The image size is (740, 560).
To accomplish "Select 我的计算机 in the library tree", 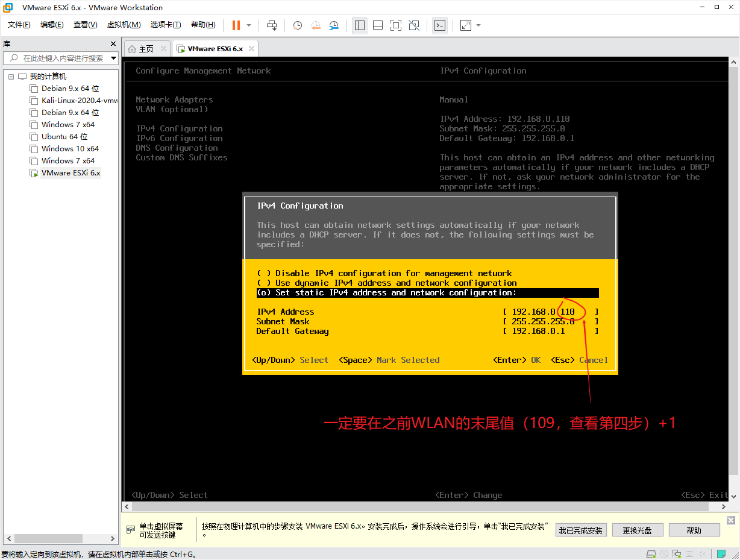I will coord(48,77).
